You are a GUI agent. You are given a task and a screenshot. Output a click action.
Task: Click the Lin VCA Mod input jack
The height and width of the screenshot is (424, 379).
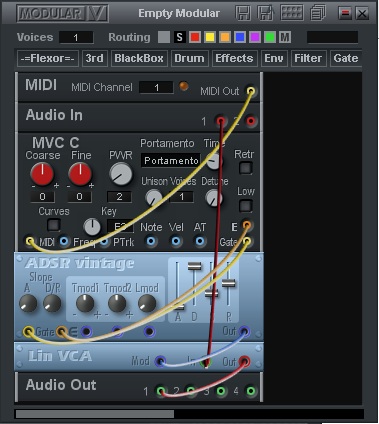tap(160, 361)
